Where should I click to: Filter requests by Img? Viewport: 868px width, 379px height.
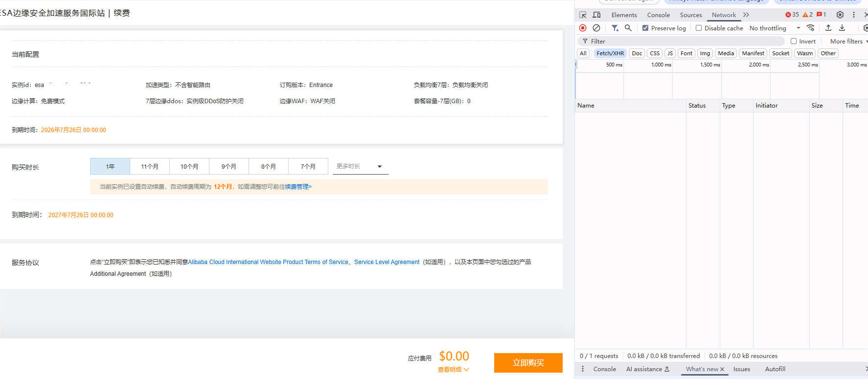705,53
